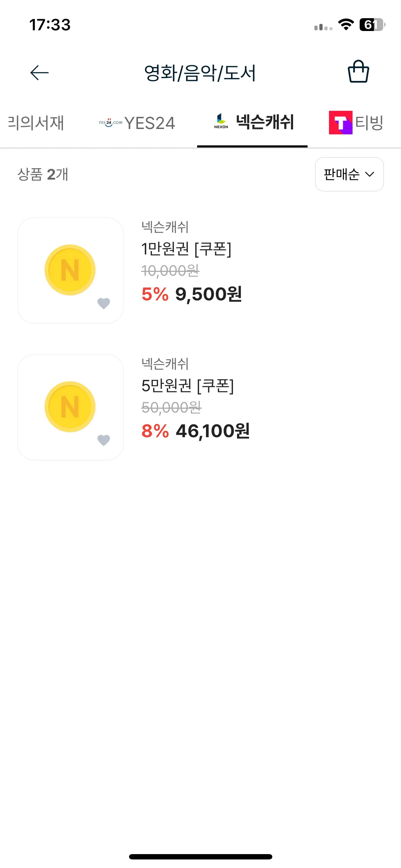
Task: Open the shopping bag cart icon
Action: [x=358, y=72]
